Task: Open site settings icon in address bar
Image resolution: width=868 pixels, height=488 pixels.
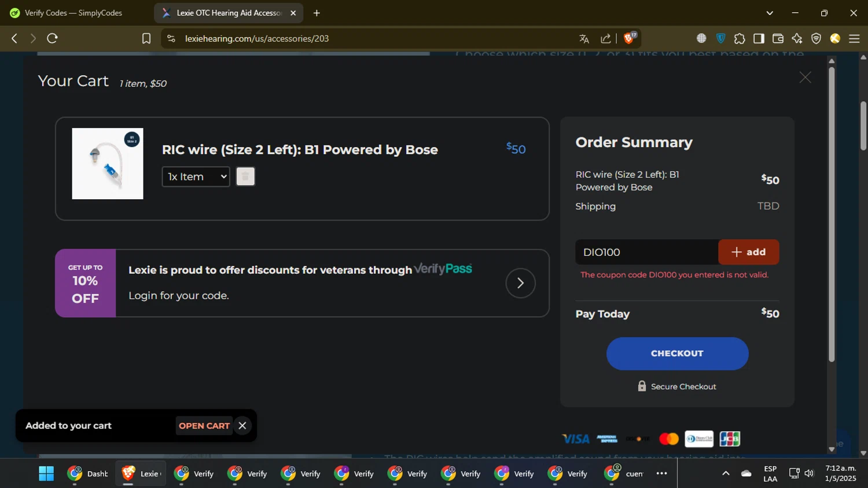Action: tap(171, 38)
